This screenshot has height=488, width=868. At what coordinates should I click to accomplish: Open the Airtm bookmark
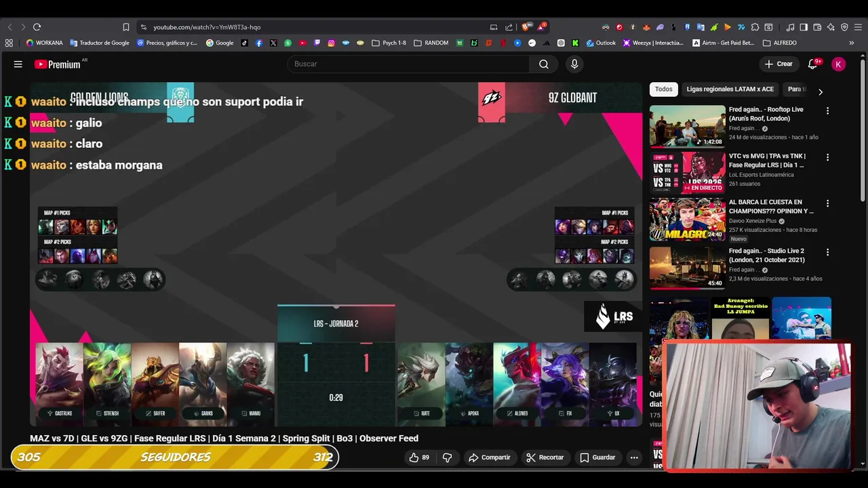pos(723,43)
